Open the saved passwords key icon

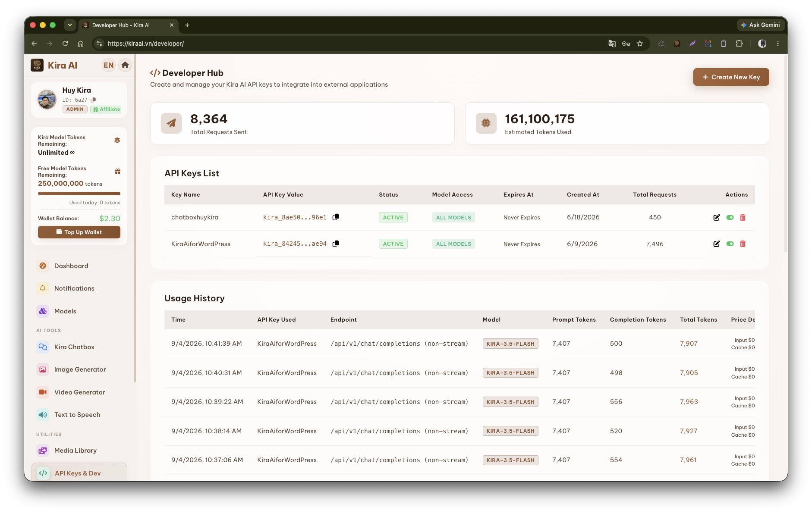pyautogui.click(x=626, y=44)
